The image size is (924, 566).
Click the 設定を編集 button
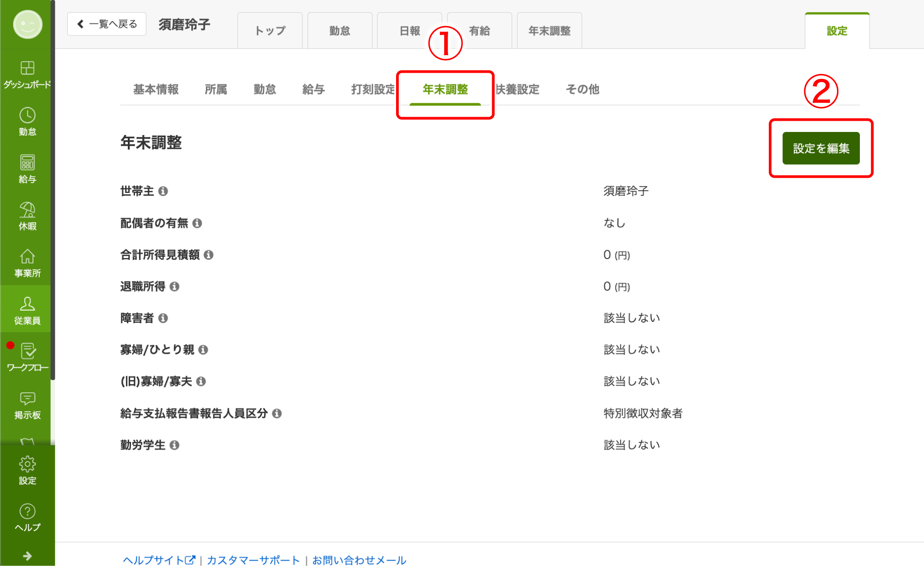(820, 148)
